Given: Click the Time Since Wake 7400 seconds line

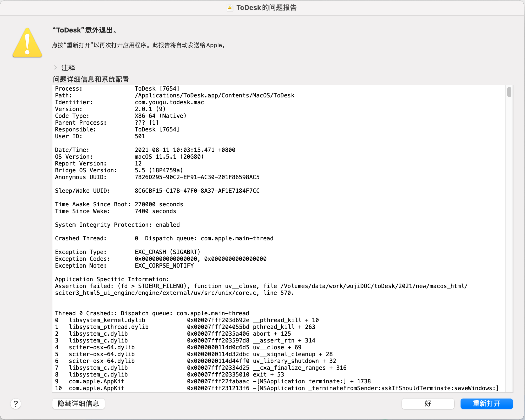Looking at the screenshot, I should [116, 211].
